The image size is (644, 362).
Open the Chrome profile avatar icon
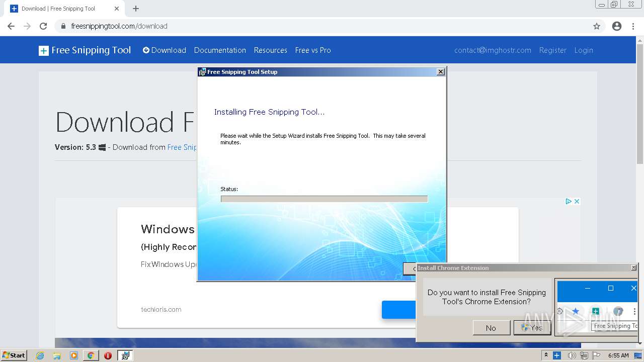[x=617, y=26]
